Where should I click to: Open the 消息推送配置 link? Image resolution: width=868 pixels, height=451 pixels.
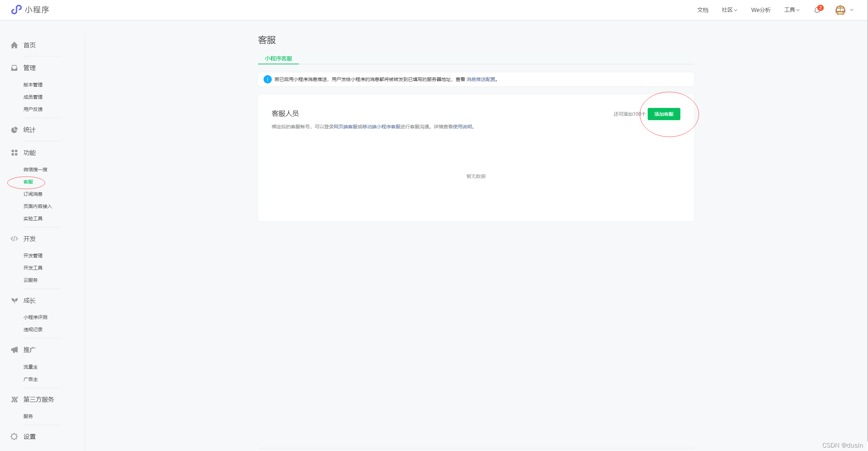pyautogui.click(x=480, y=79)
